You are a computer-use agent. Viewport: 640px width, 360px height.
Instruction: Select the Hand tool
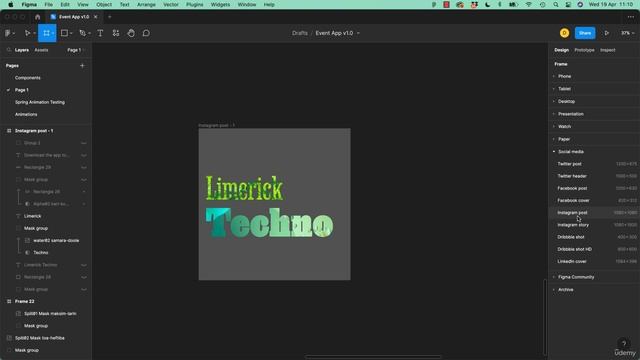pyautogui.click(x=131, y=33)
